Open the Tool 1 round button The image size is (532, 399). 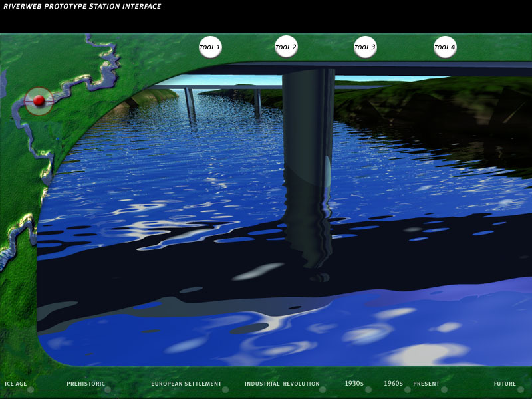210,47
